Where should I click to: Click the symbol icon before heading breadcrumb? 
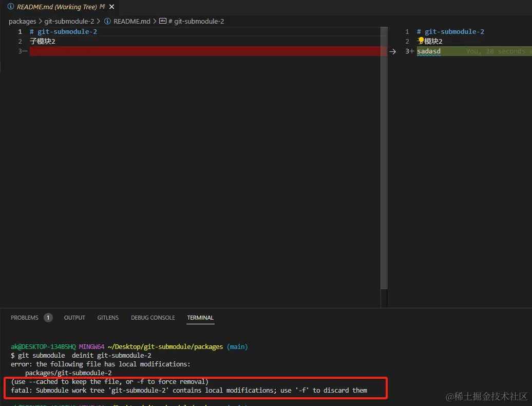click(163, 21)
